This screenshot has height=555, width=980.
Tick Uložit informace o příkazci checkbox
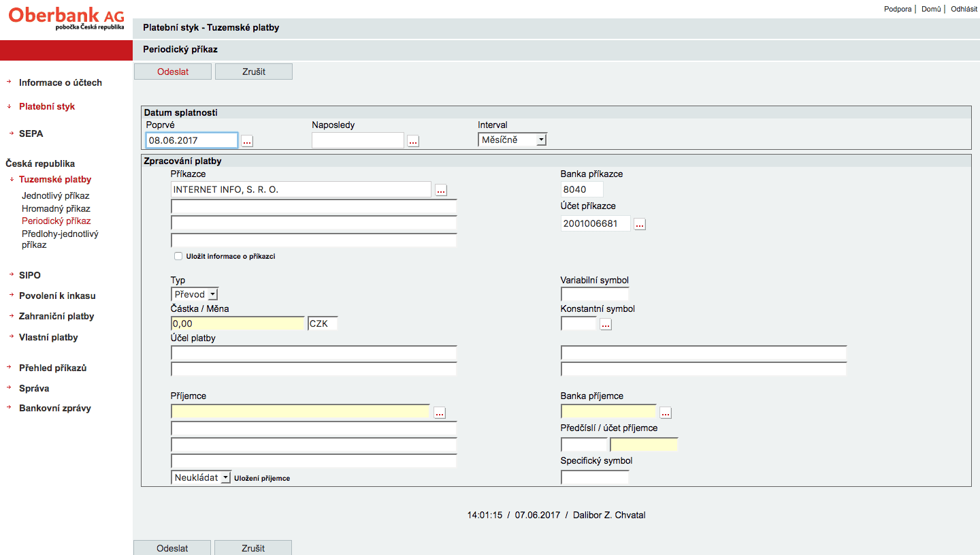(178, 256)
